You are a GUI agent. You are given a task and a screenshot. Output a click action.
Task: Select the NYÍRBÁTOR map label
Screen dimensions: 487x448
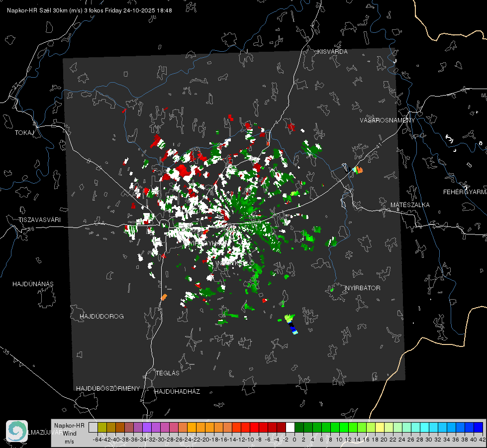pos(363,288)
